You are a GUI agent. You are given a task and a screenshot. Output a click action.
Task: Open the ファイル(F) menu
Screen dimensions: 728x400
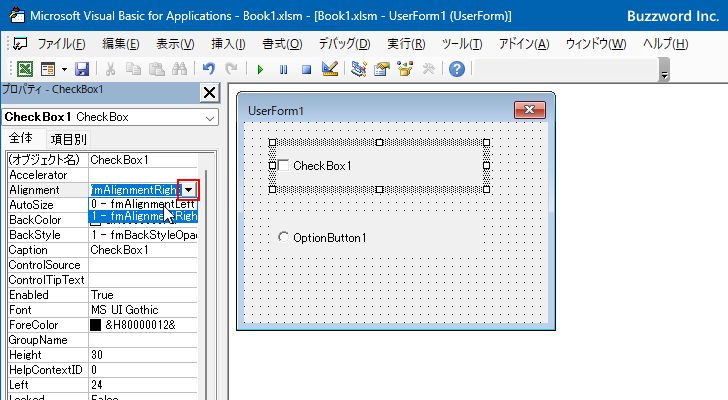(61, 44)
